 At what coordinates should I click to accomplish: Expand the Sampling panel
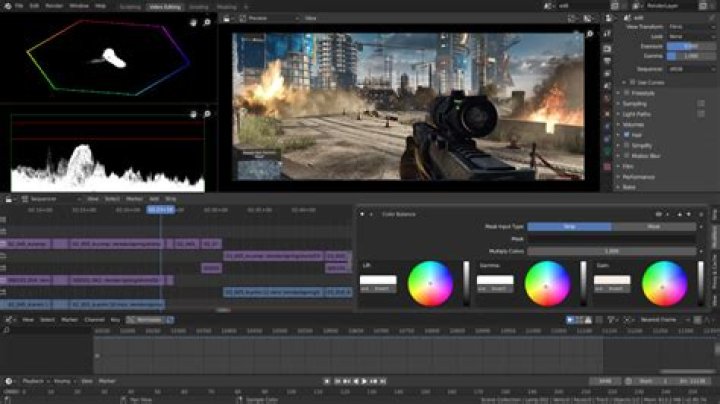[635, 104]
